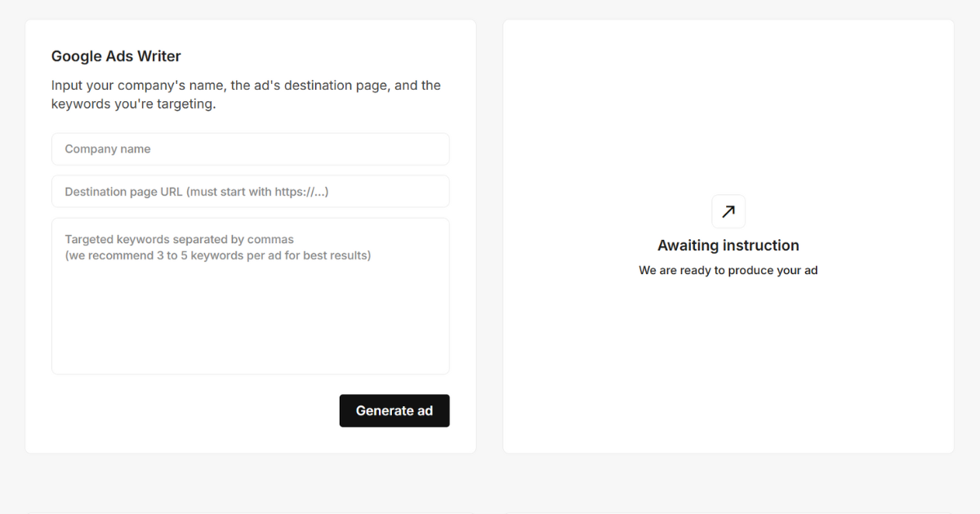Screen dimensions: 980x514
Task: Focus the Destination page URL field
Action: click(x=250, y=192)
